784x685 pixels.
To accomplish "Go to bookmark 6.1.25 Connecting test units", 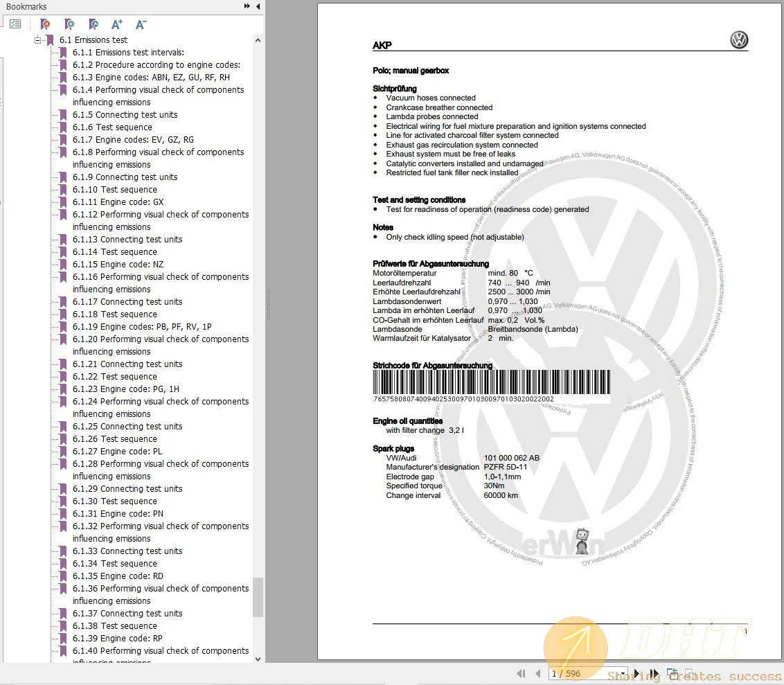I will pyautogui.click(x=127, y=427).
